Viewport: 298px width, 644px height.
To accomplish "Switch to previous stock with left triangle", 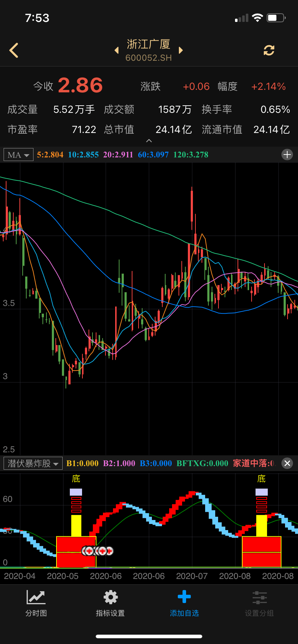I will (117, 50).
